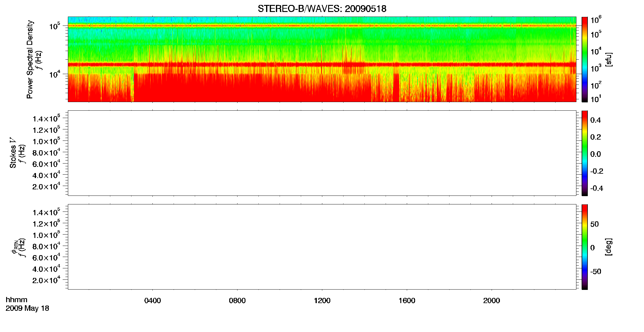
Task: Click the 1200 time tick label
Action: pyautogui.click(x=322, y=301)
